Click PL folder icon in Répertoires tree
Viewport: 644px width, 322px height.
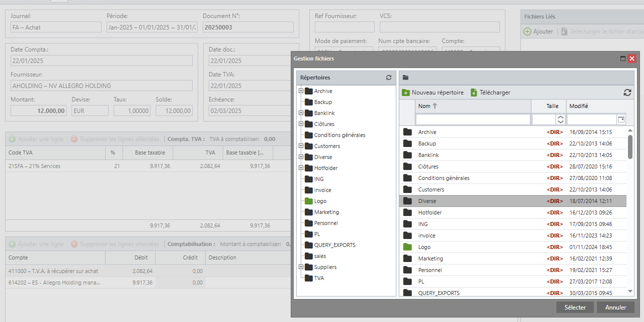click(x=309, y=234)
